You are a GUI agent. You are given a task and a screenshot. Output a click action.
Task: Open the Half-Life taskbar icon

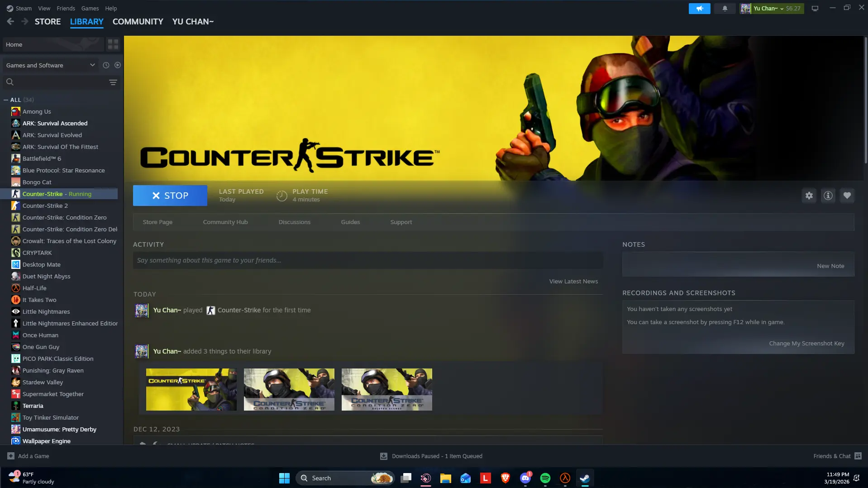pos(565,478)
